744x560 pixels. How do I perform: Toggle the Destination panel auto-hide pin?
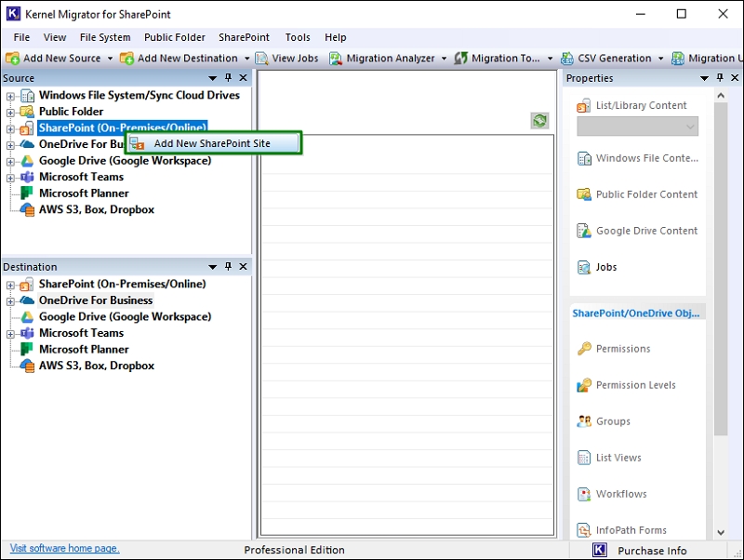tap(229, 267)
